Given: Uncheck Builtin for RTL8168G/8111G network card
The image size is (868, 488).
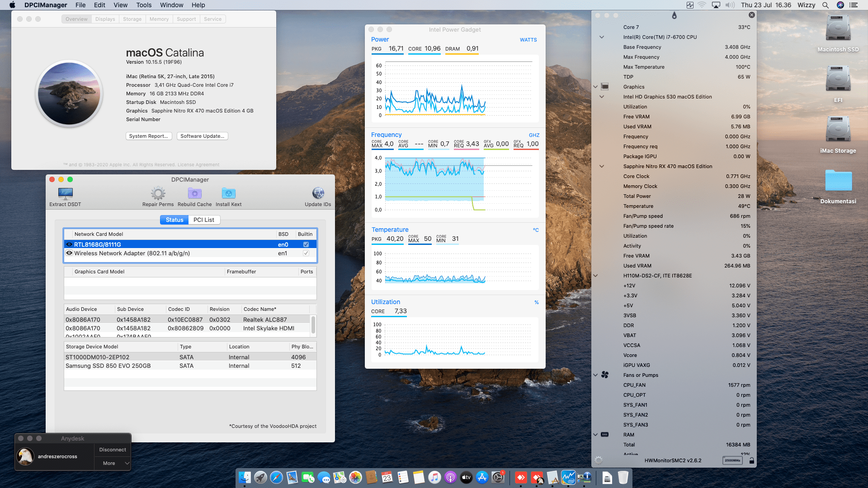Looking at the screenshot, I should [x=306, y=244].
